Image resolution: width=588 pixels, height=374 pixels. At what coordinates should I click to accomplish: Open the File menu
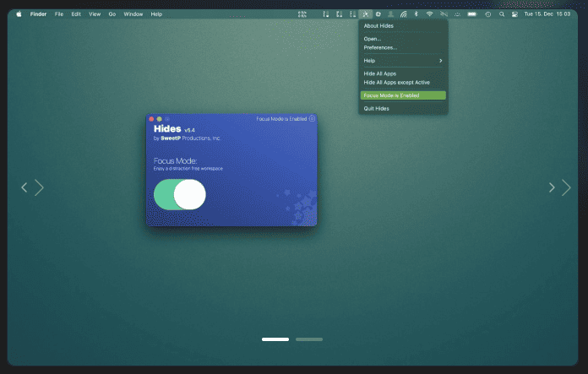pyautogui.click(x=59, y=14)
